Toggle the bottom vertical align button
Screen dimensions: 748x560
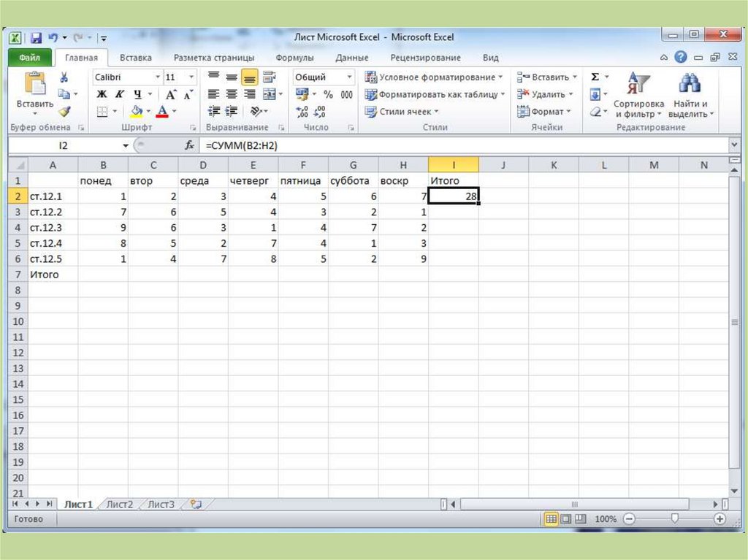click(x=250, y=77)
